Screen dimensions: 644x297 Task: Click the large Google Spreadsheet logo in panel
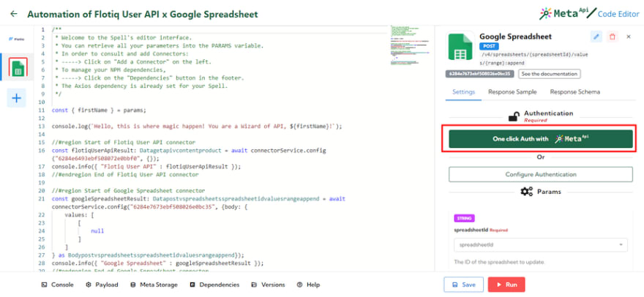[461, 47]
